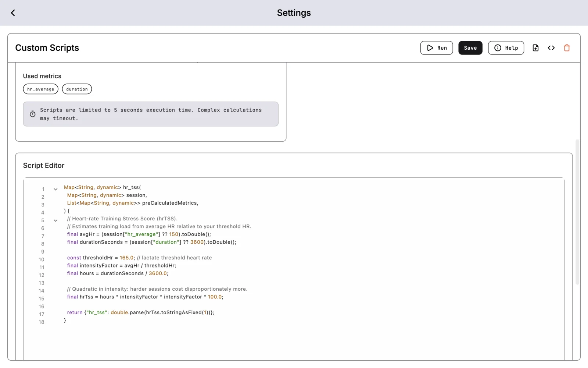The height and width of the screenshot is (368, 588).
Task: Click the 'Settings' page title
Action: coord(294,13)
